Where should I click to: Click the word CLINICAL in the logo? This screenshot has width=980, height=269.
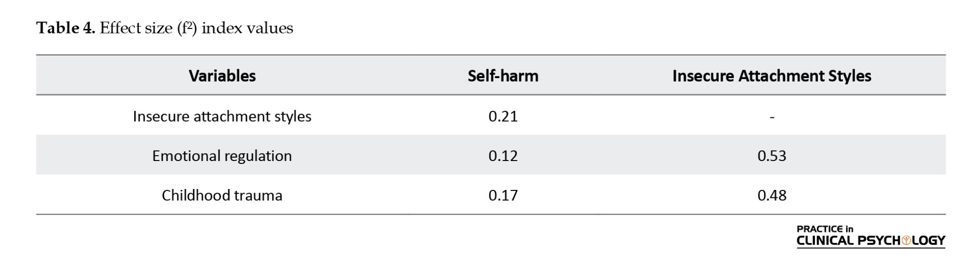click(x=825, y=241)
